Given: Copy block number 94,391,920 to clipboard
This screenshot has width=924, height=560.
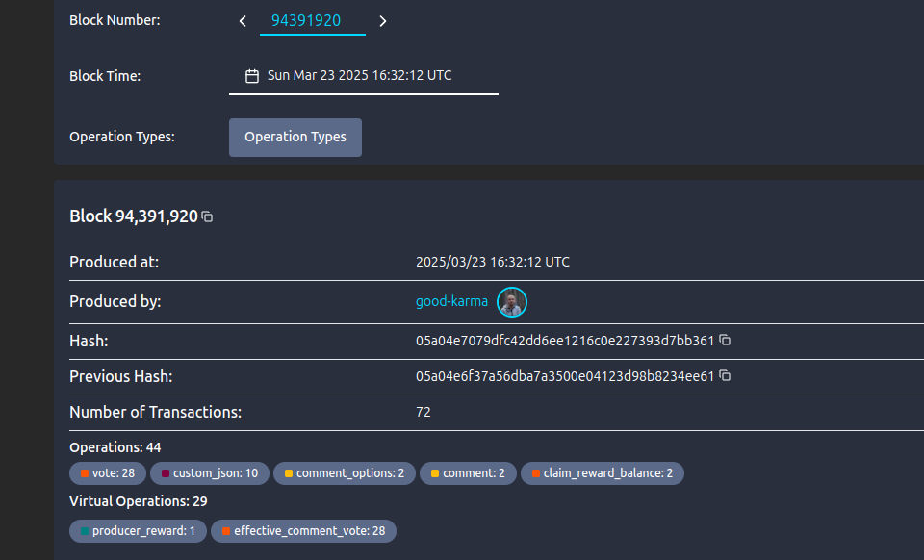Looking at the screenshot, I should click(x=207, y=217).
